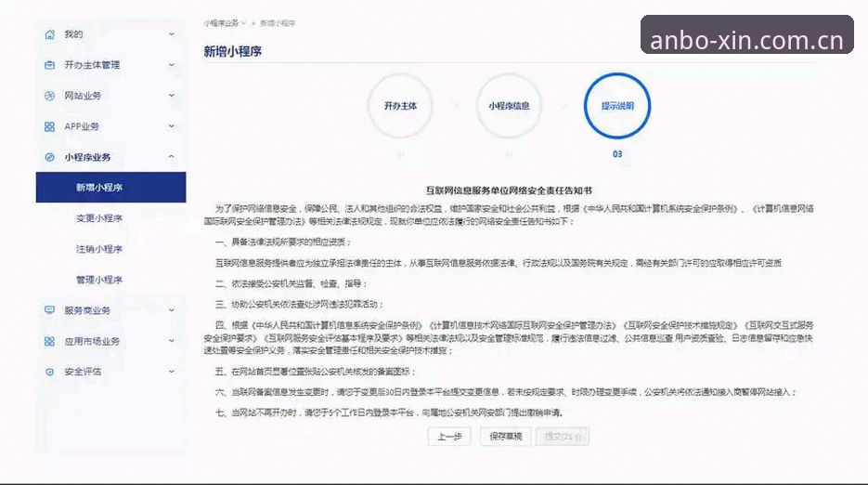This screenshot has width=868, height=485.
Task: Open 变更小程序 submenu item
Action: click(99, 218)
